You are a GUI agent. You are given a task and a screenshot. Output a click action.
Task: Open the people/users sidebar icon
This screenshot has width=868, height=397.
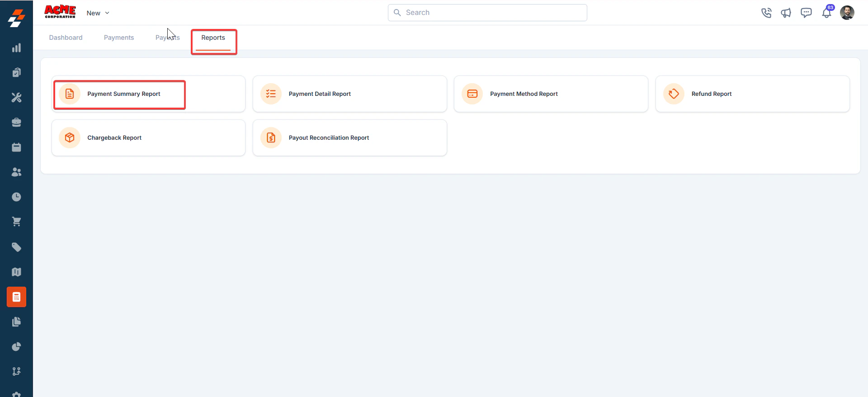tap(16, 172)
